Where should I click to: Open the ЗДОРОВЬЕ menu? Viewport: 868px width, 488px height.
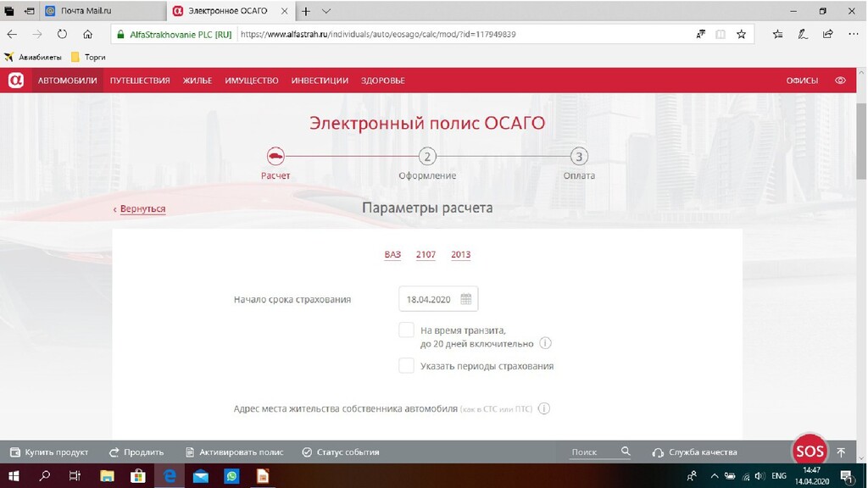382,80
